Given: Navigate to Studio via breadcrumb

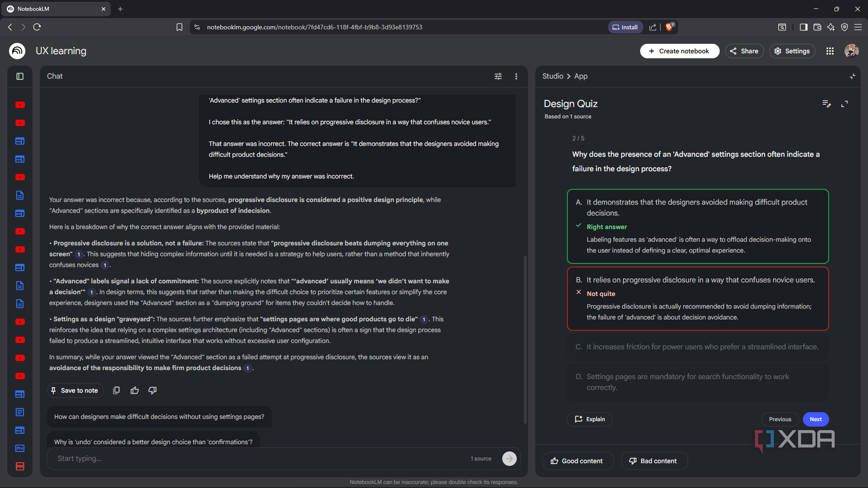Looking at the screenshot, I should point(553,76).
